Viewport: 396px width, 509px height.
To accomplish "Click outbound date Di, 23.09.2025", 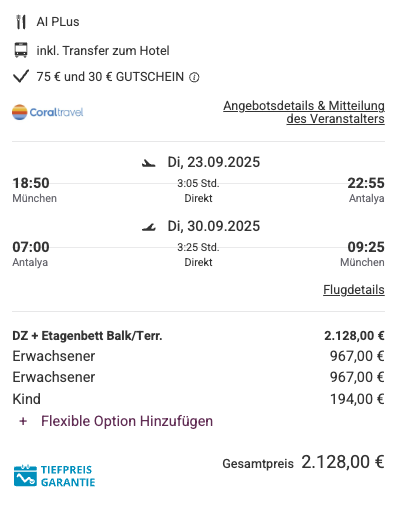I will [214, 162].
